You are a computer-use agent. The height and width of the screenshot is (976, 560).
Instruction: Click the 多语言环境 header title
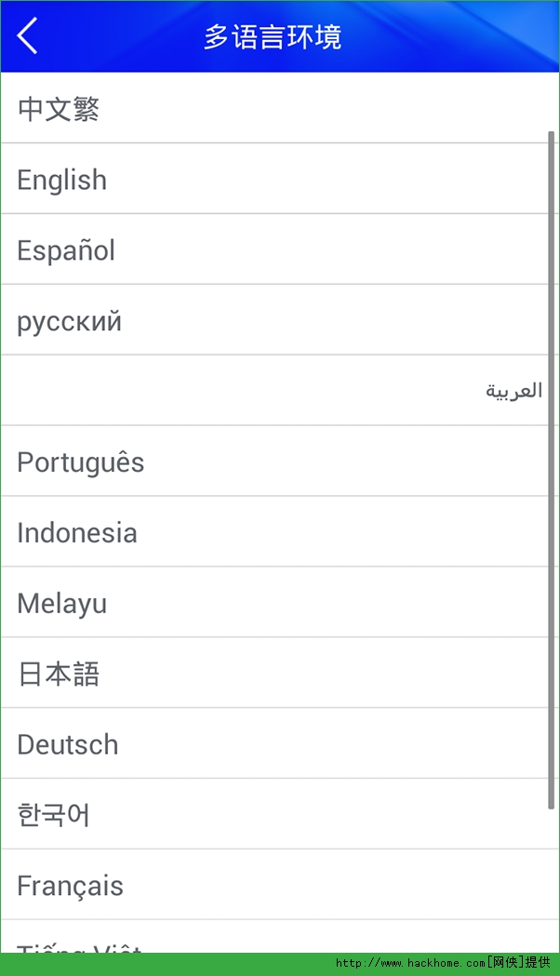[273, 37]
